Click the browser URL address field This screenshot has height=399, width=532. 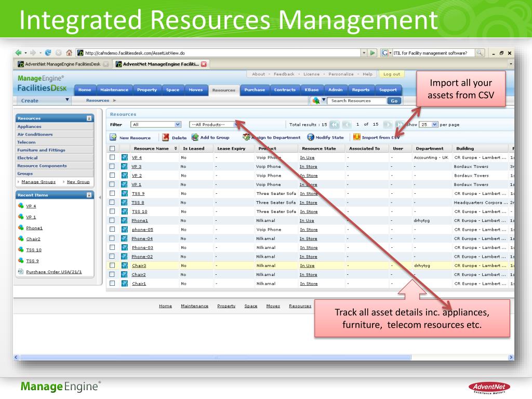218,53
